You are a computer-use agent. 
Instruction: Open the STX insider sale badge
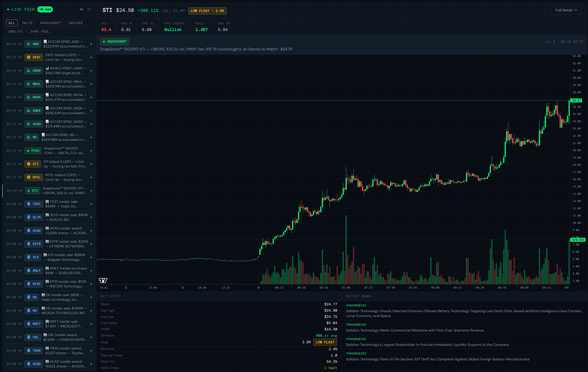[33, 257]
